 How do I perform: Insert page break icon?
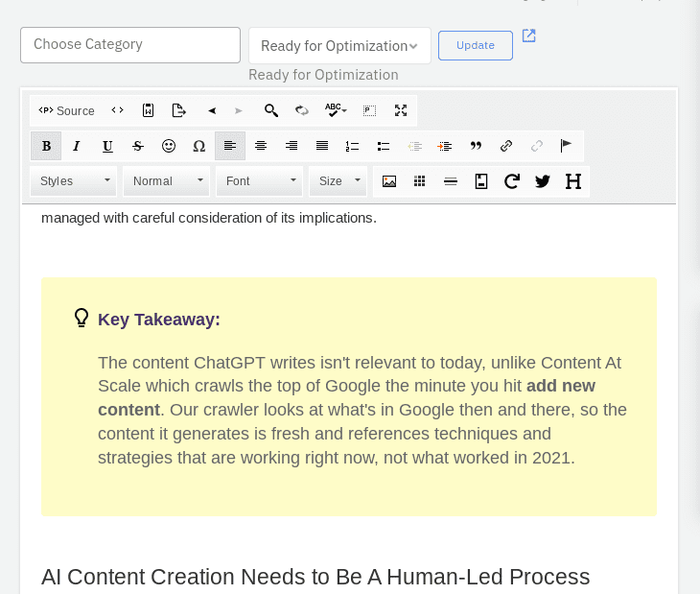coord(481,181)
